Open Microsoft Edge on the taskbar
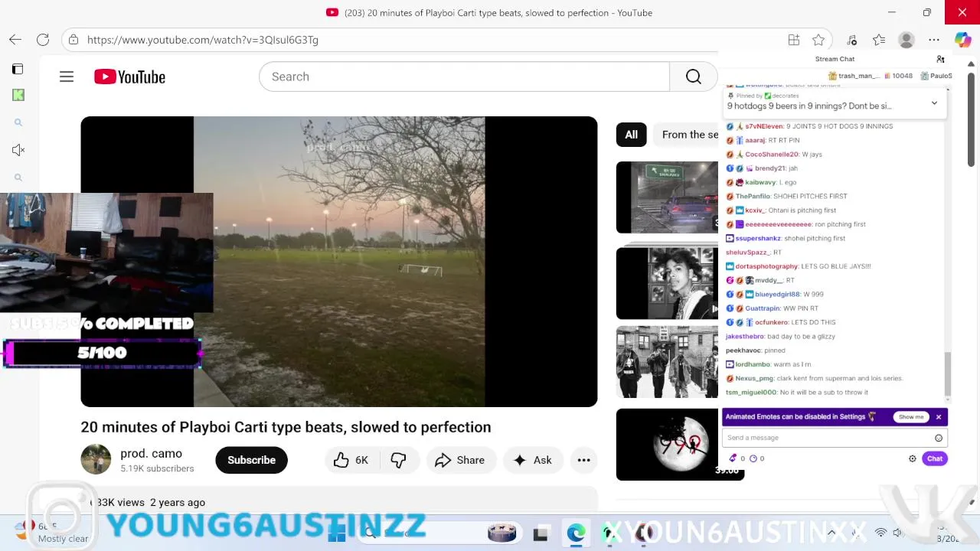Viewport: 980px width, 551px height. (x=576, y=533)
